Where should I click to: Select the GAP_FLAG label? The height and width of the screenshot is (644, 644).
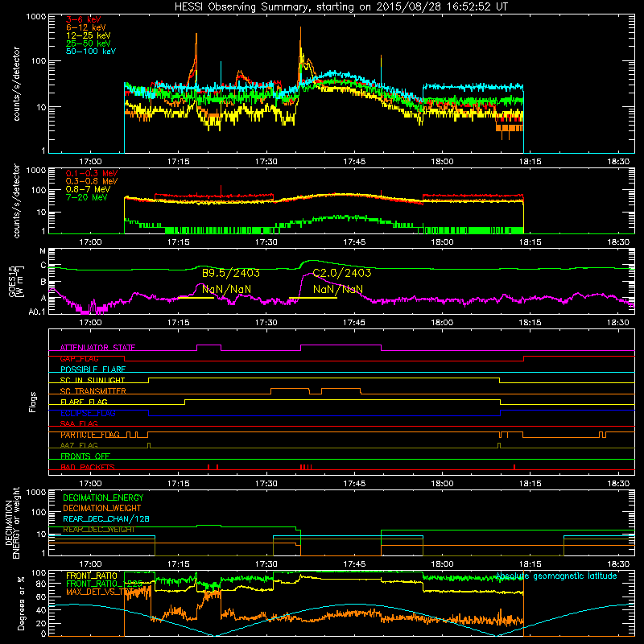tap(79, 358)
